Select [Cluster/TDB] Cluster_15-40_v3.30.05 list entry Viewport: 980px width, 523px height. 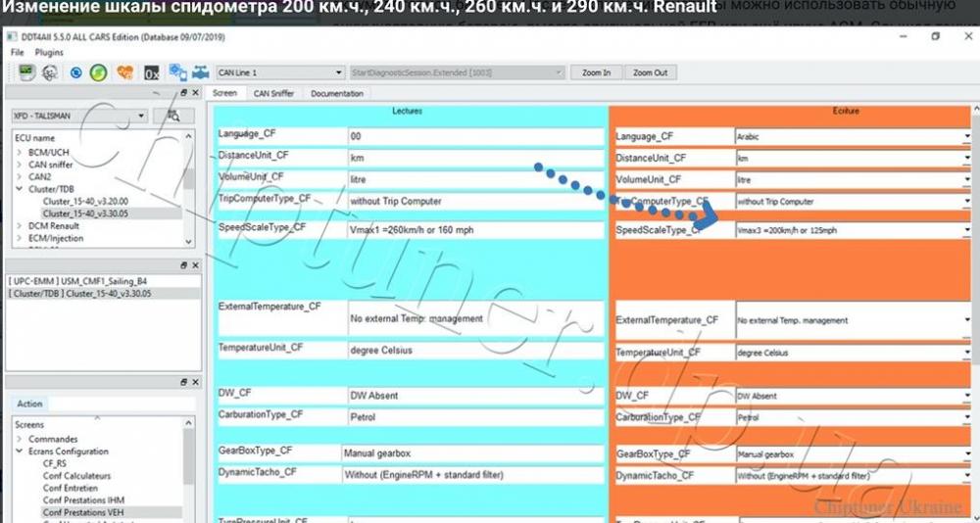tap(80, 293)
